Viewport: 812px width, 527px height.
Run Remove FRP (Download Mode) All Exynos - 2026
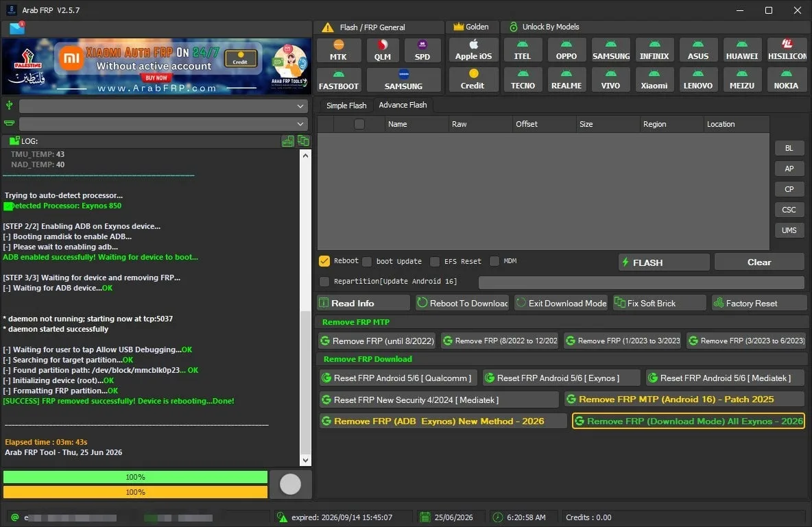689,421
